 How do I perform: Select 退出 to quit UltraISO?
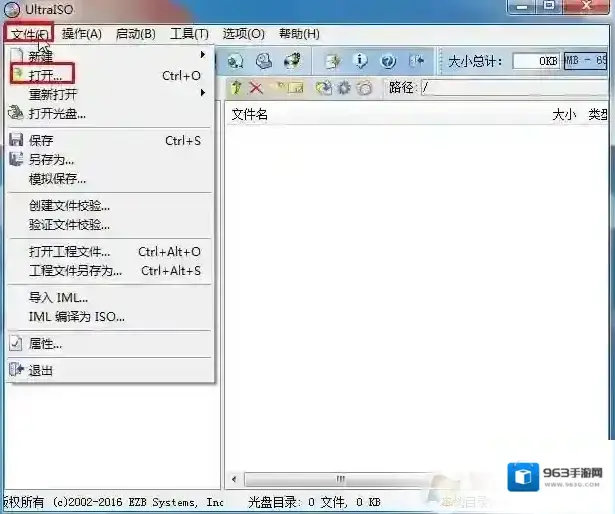pos(41,370)
